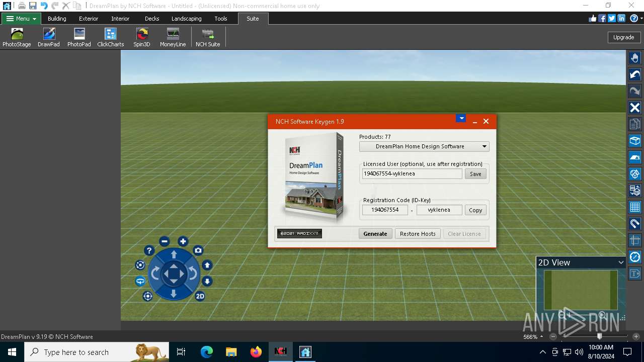Click the zoom-in plus beside zoom slider
Screen dimensions: 644x362
pos(636,336)
